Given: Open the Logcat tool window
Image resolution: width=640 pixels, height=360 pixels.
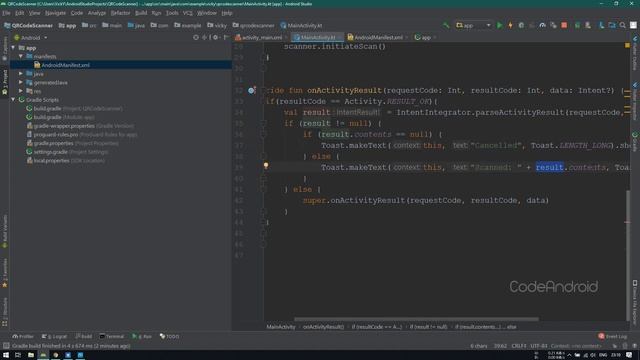Looking at the screenshot, I should [54, 336].
